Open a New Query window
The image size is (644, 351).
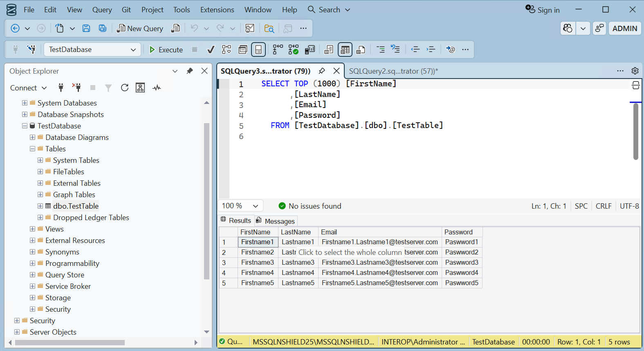[140, 28]
